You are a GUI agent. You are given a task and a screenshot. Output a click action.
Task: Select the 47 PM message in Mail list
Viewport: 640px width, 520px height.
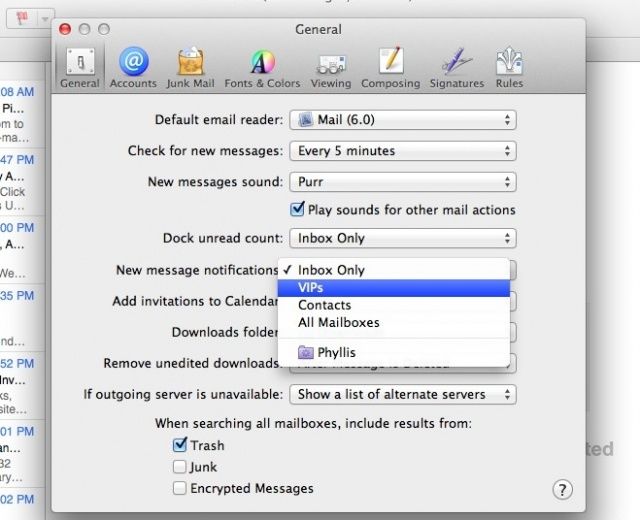[x=20, y=182]
